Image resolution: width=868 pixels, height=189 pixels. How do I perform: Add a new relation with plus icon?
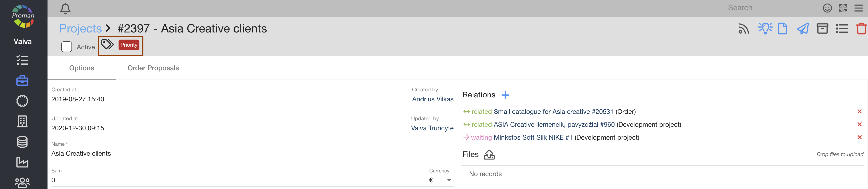click(505, 95)
